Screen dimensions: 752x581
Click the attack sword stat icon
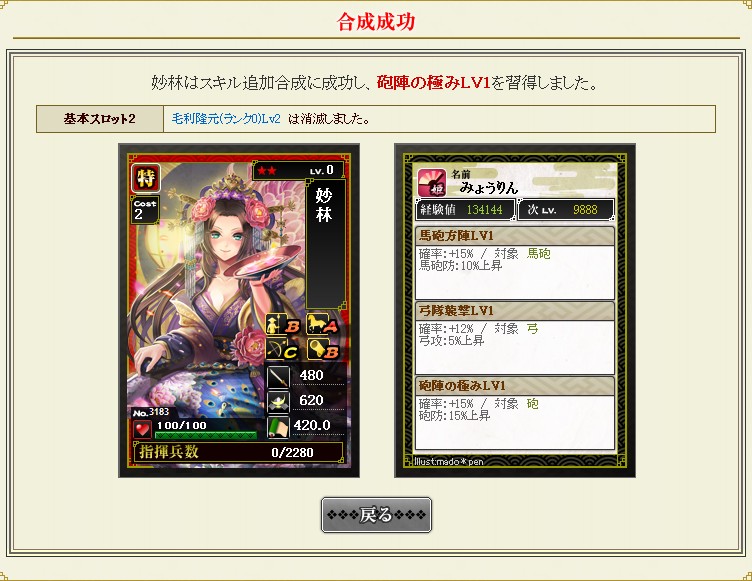click(278, 376)
